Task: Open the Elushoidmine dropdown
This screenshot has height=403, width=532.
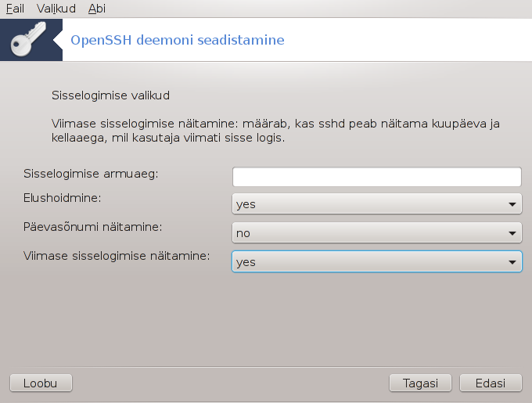Action: (x=376, y=204)
